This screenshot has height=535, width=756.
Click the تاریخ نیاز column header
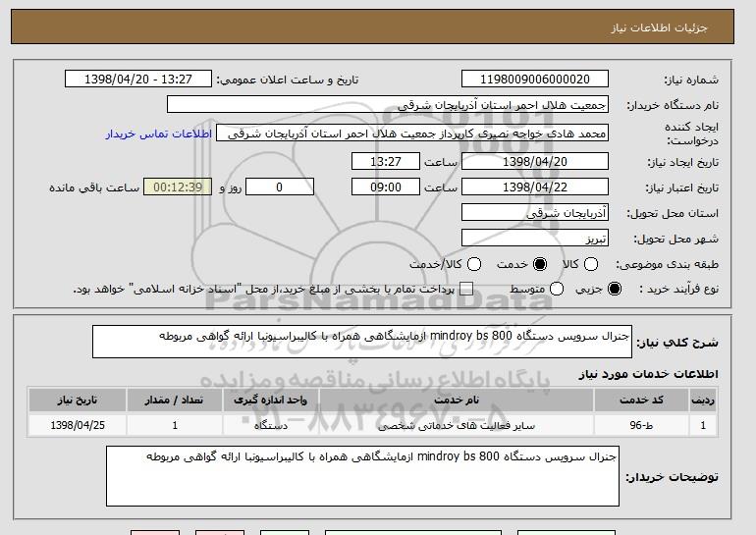78,401
